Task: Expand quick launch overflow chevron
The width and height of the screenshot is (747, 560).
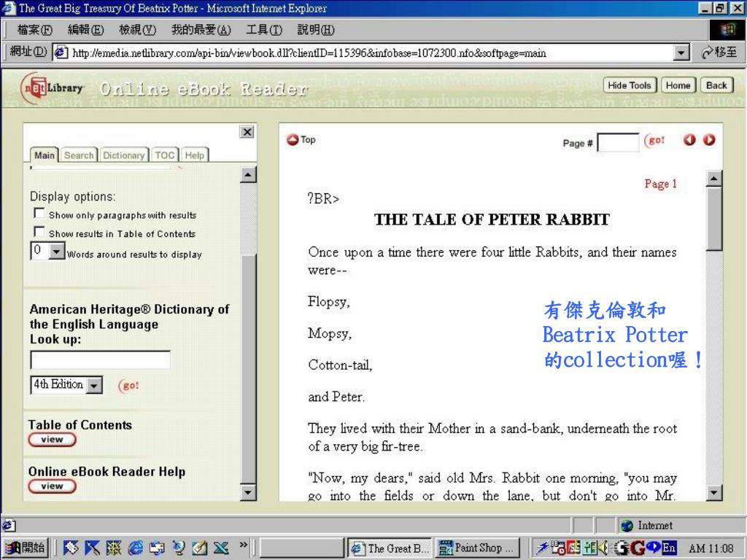Action: click(243, 545)
